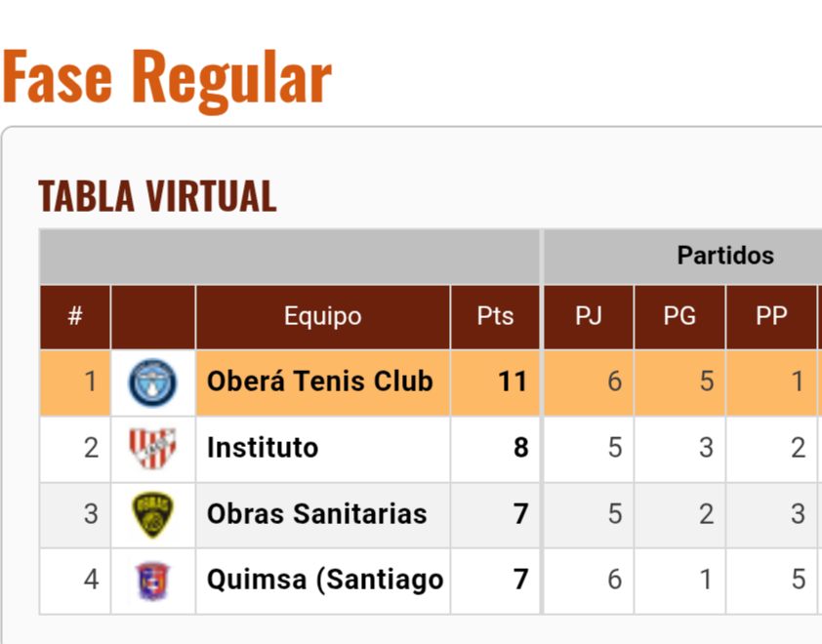Click the PP column header

point(771,316)
